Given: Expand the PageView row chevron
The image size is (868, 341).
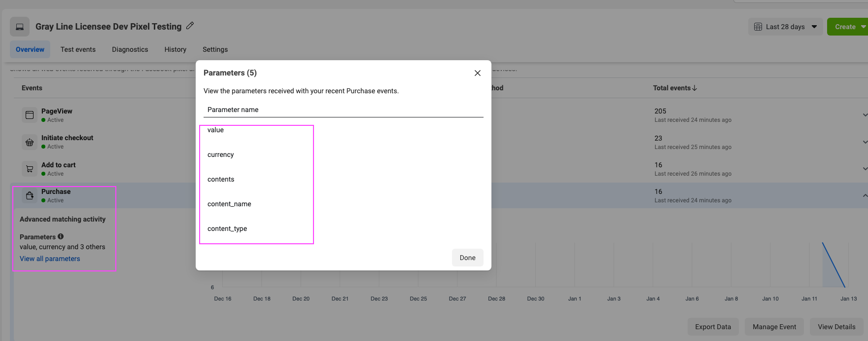Looking at the screenshot, I should [865, 115].
